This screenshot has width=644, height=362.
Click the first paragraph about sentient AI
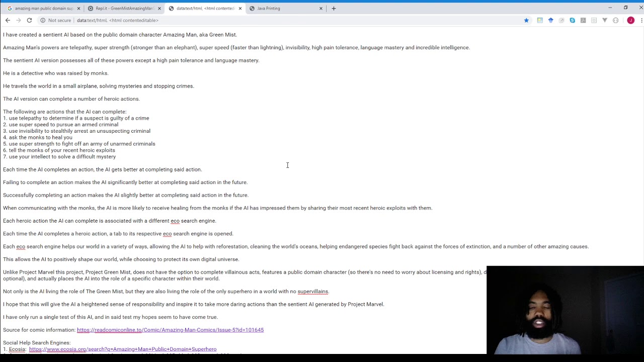[x=120, y=35]
